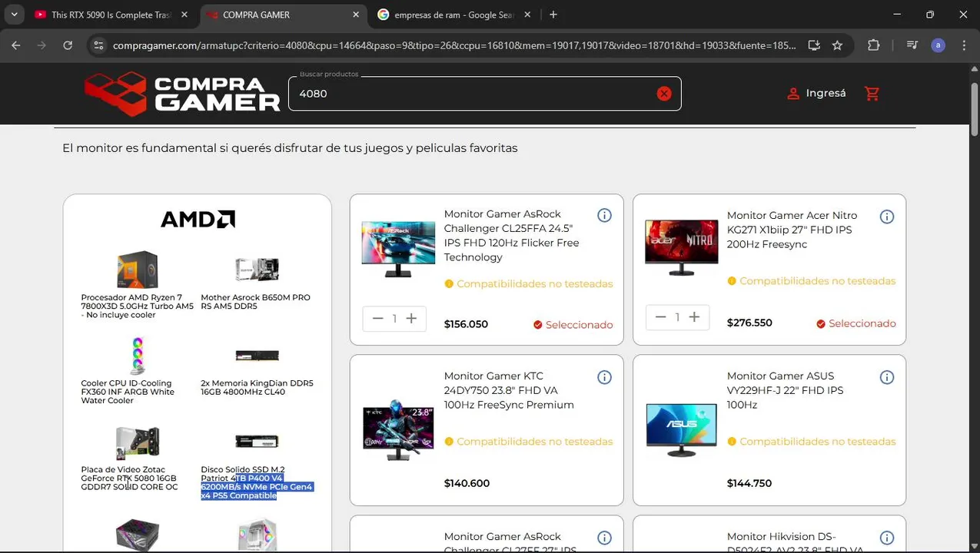Decrease quantity of Acer Nitro KG271 monitor
This screenshot has width=980, height=553.
coord(660,316)
